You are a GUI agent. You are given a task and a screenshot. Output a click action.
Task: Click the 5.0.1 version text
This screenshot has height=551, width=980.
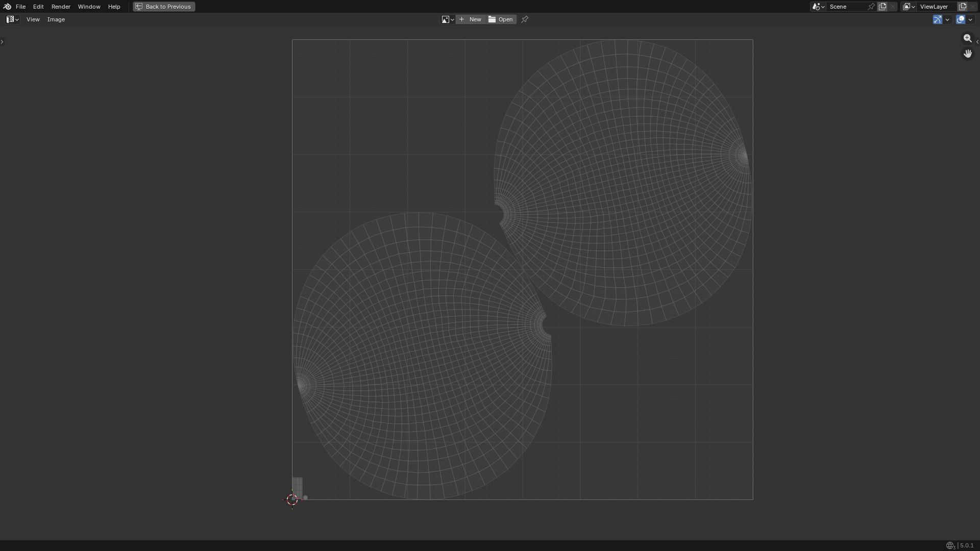967,545
